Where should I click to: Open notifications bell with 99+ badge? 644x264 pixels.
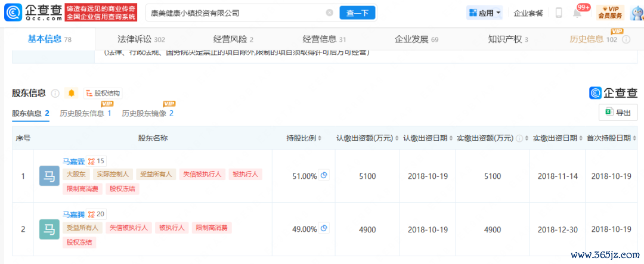577,13
